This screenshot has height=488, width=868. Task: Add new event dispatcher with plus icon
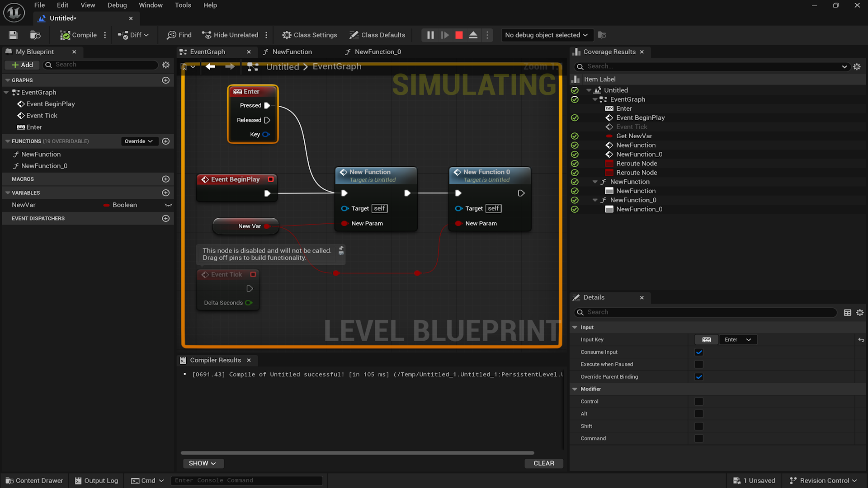[x=166, y=218]
